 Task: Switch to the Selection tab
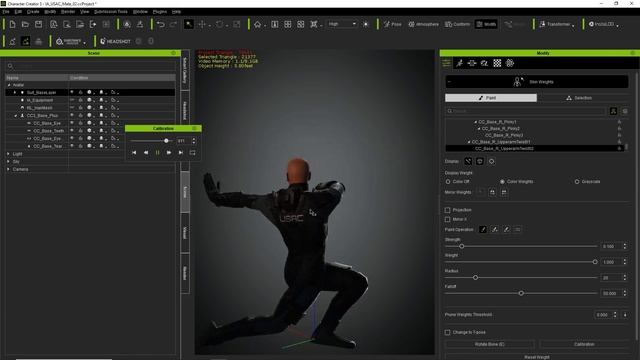pyautogui.click(x=583, y=98)
